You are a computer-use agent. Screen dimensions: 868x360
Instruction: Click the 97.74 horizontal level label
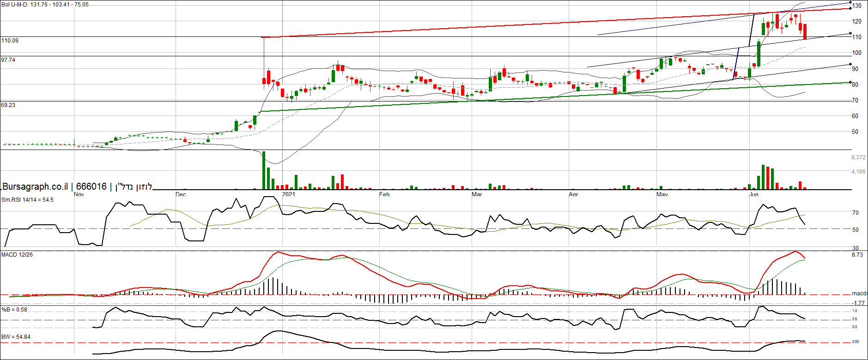pyautogui.click(x=8, y=60)
